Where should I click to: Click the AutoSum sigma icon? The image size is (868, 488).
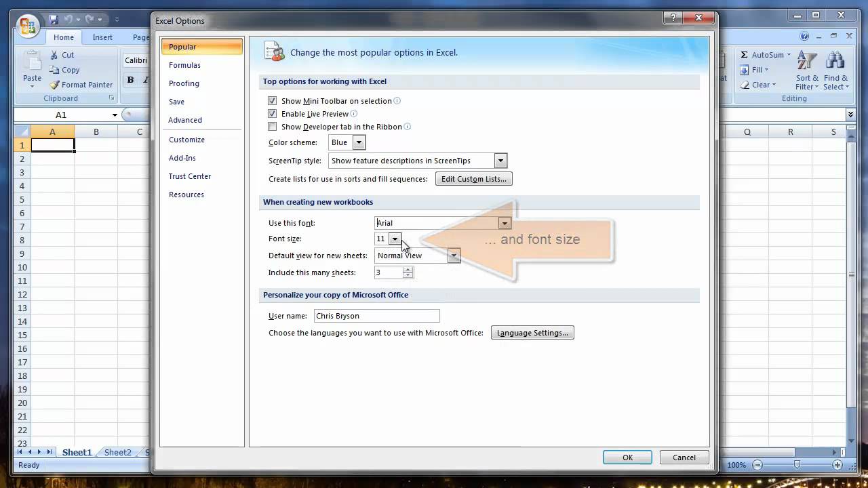744,55
